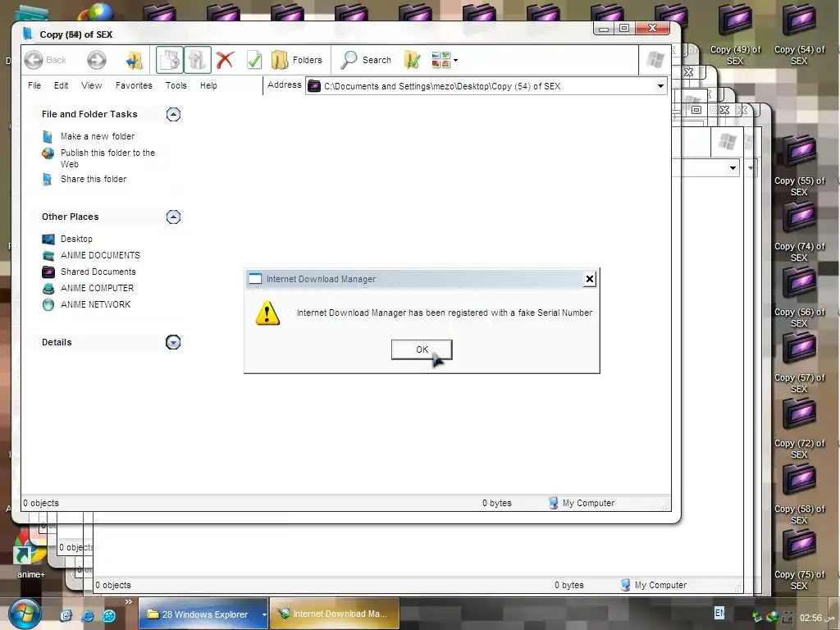
Task: Collapse the File and Folder Tasks panel
Action: [173, 114]
